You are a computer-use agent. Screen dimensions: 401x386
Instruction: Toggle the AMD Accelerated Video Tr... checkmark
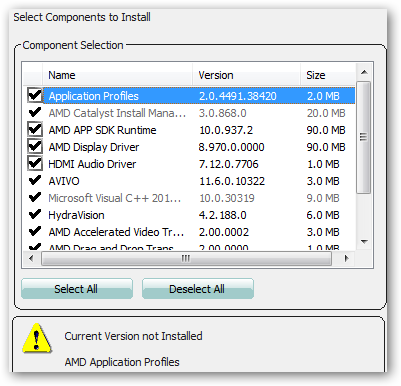tap(35, 231)
